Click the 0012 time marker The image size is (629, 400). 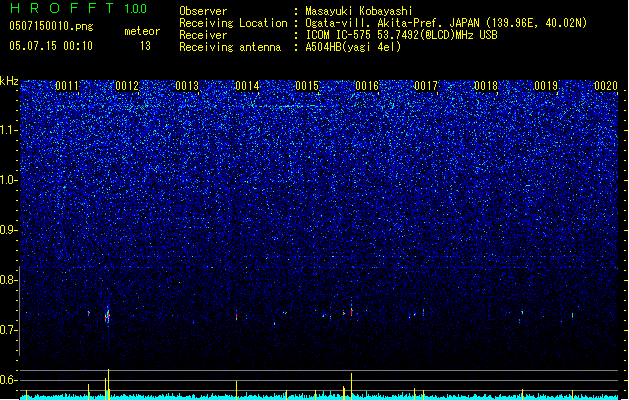click(x=127, y=86)
